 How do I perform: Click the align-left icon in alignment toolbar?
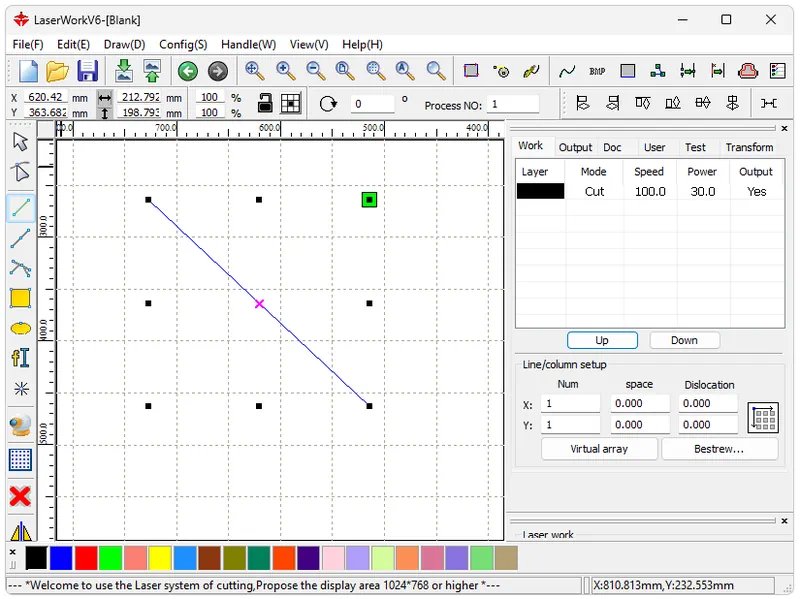tap(582, 103)
